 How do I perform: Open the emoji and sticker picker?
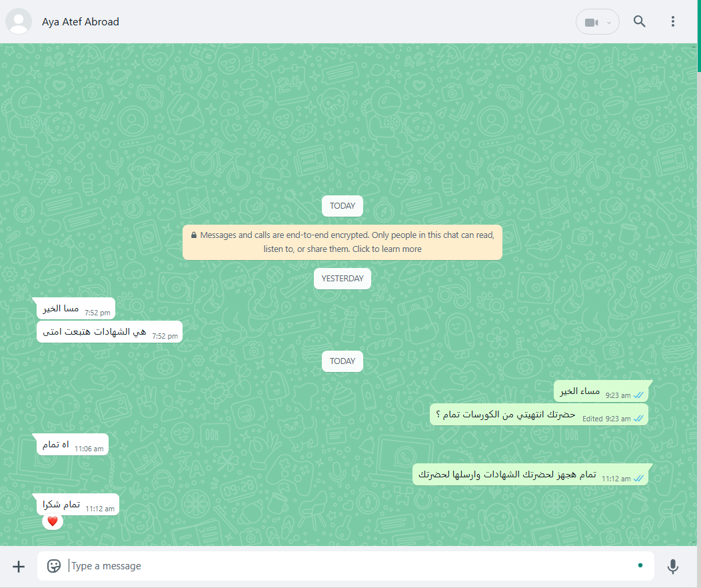(54, 566)
